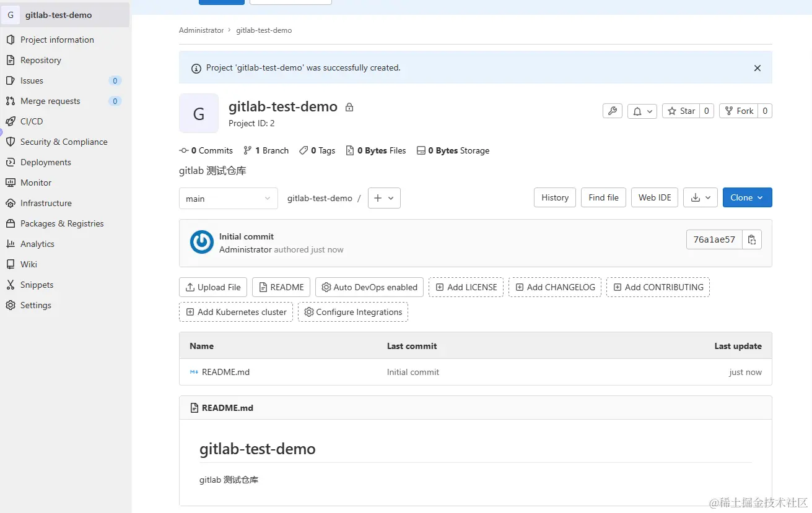Click gitlab-test-demo top breadcrumb

264,30
